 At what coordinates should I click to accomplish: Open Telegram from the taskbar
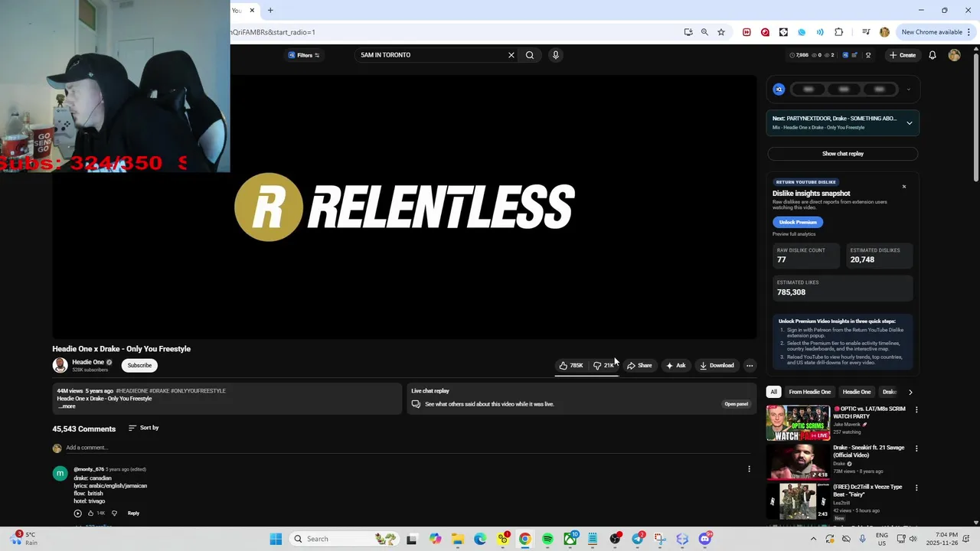(x=637, y=539)
